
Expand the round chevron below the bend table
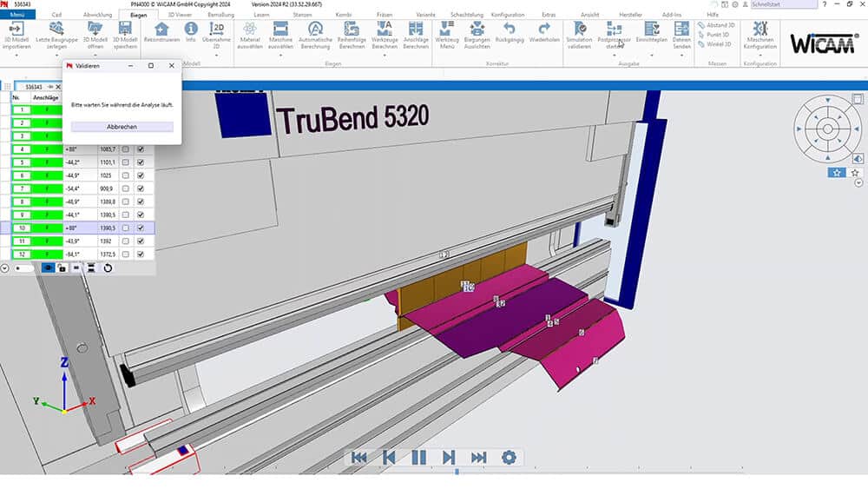pos(5,268)
